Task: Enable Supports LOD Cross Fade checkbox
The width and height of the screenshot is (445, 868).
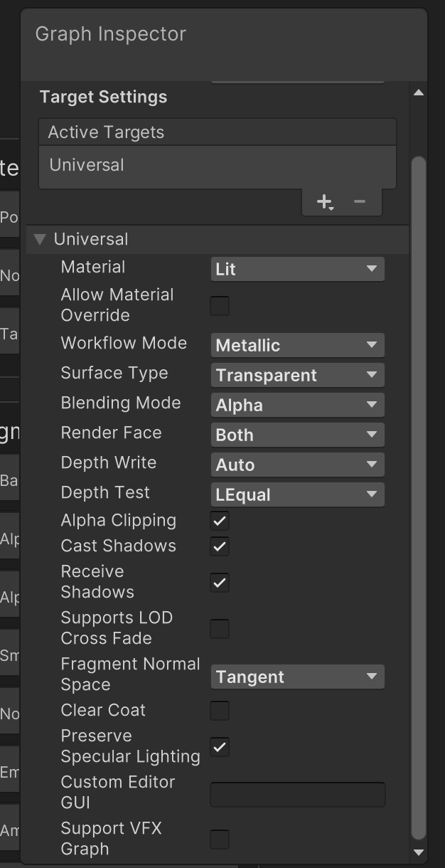Action: tap(220, 629)
